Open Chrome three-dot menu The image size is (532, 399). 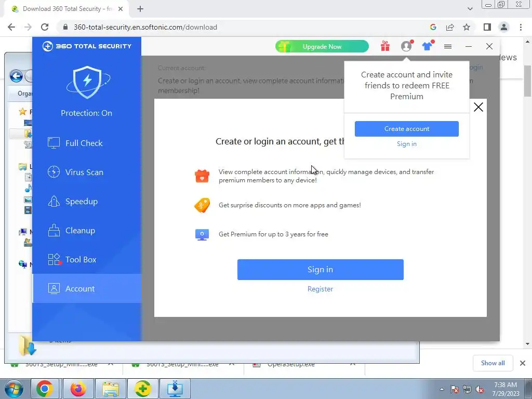(x=521, y=27)
